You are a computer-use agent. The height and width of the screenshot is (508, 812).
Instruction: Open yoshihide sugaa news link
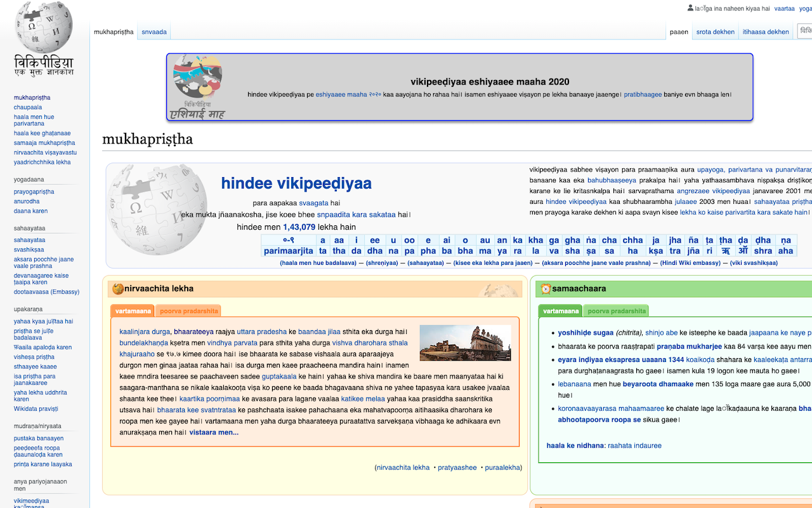586,333
